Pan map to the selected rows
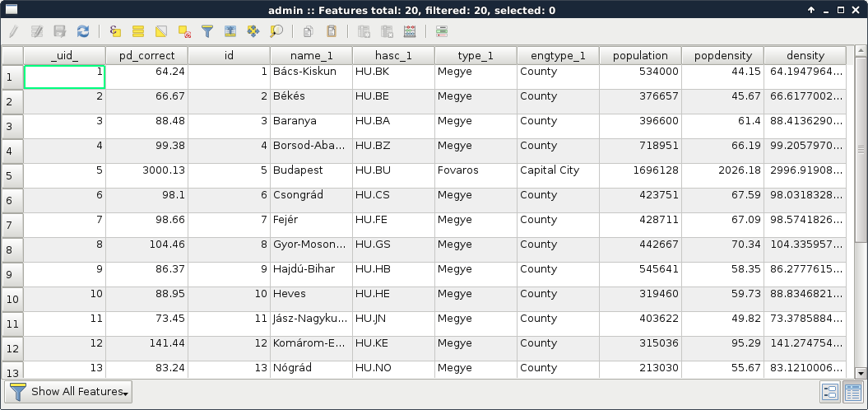868x410 pixels. [253, 31]
